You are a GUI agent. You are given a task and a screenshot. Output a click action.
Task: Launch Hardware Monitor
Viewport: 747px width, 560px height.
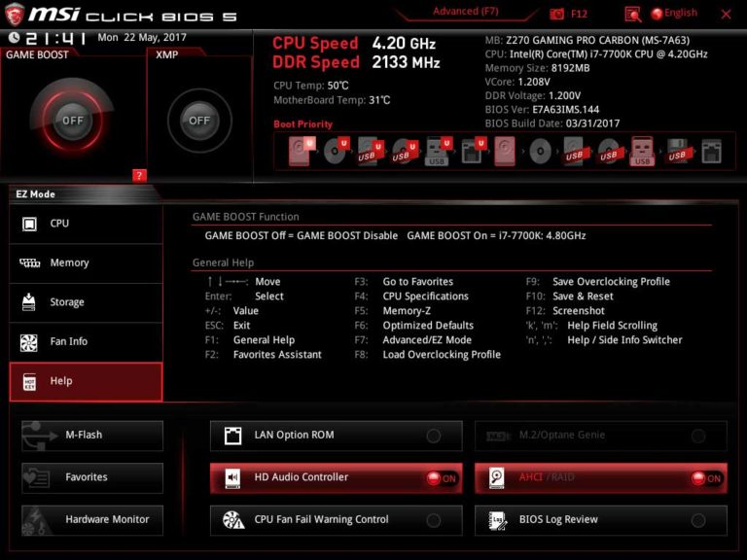click(x=92, y=520)
